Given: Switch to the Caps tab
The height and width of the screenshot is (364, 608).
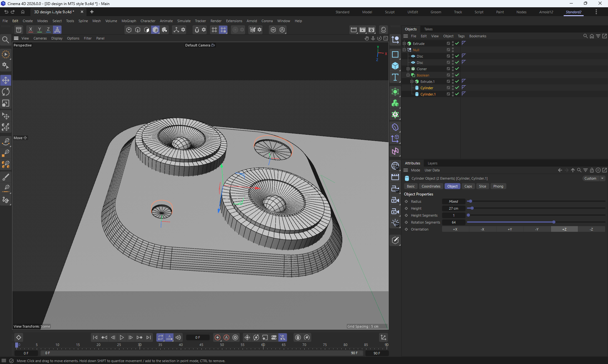Looking at the screenshot, I should click(468, 186).
